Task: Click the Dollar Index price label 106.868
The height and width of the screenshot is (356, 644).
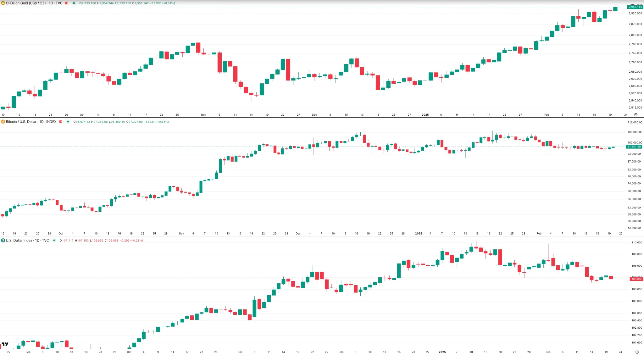Action: (636, 279)
